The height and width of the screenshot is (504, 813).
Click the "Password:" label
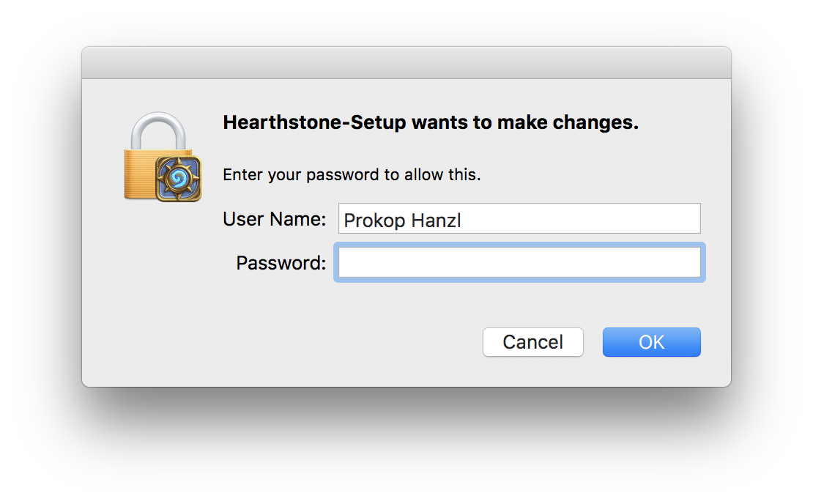pos(281,263)
